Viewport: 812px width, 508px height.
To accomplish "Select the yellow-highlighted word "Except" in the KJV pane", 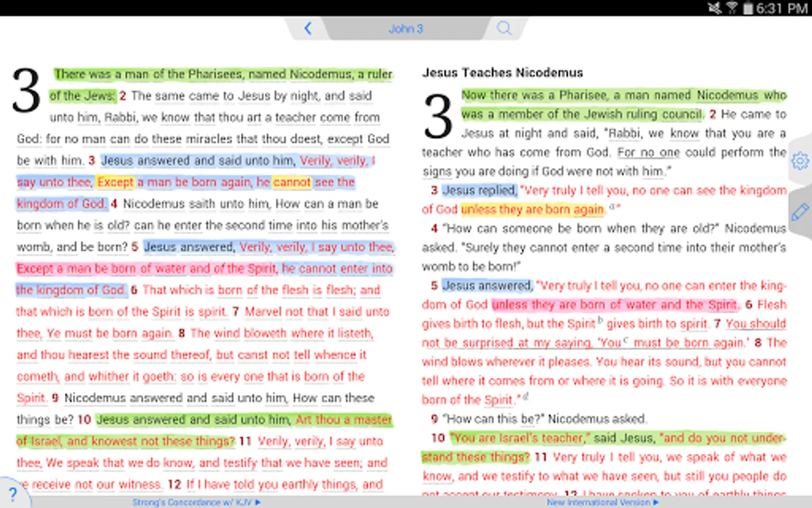I will point(116,182).
